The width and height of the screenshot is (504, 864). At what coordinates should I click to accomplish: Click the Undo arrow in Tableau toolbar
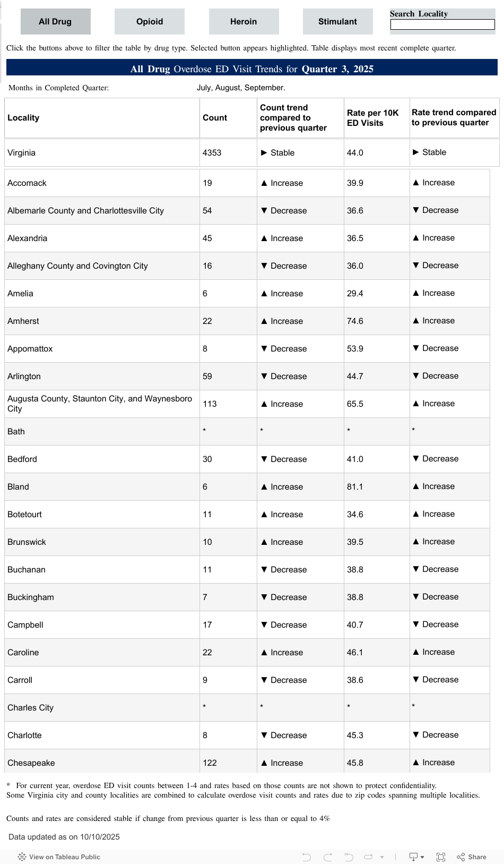click(x=306, y=857)
